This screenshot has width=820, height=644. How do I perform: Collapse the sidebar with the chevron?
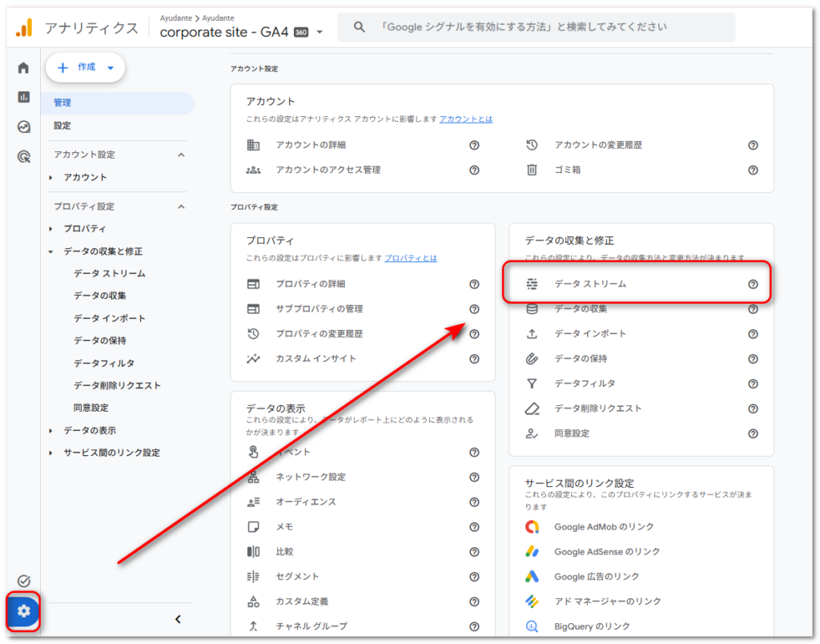pyautogui.click(x=178, y=619)
